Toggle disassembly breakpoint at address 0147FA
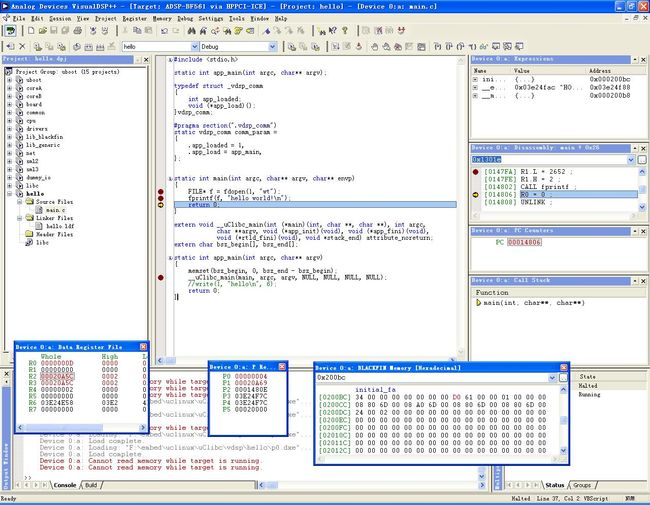650x505 pixels. pyautogui.click(x=475, y=172)
